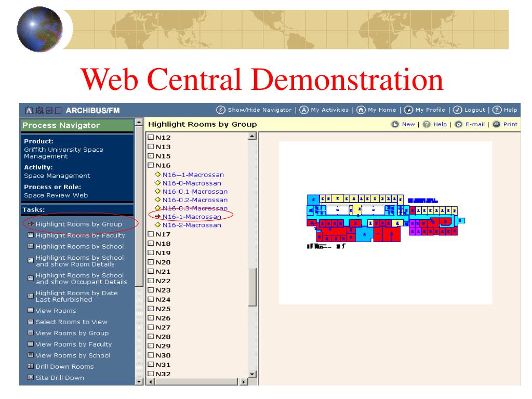
Task: Expand the N17 building node
Action: [x=151, y=234]
